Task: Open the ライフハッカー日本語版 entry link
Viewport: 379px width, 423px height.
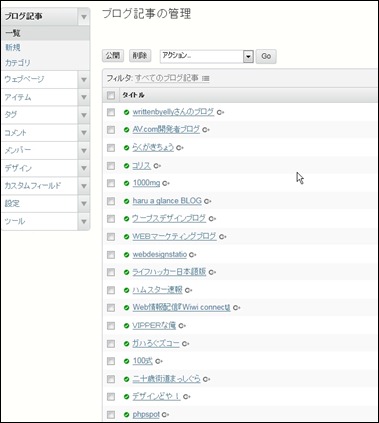Action: pos(169,272)
